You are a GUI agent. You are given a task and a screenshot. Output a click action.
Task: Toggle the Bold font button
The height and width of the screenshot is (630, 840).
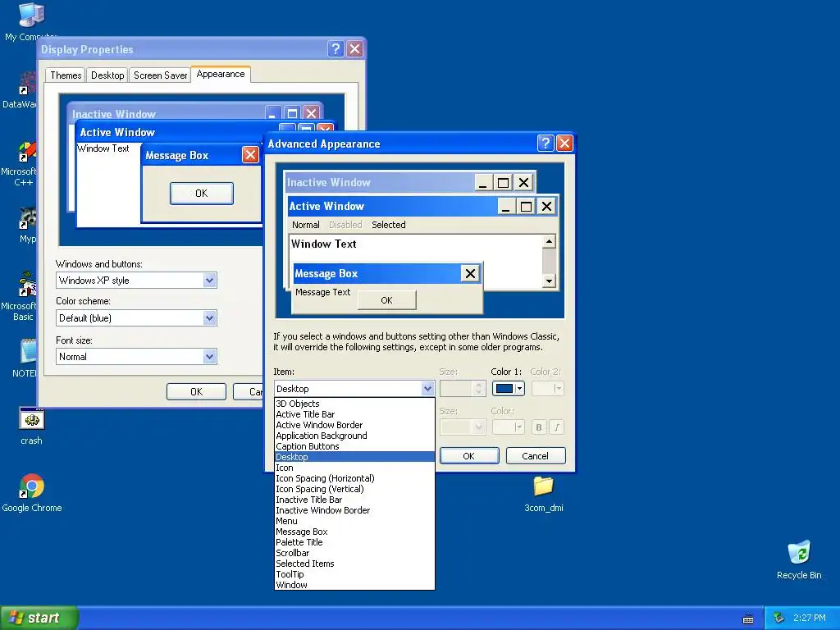point(539,427)
